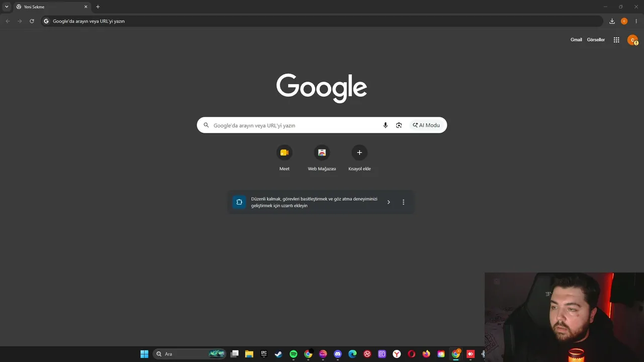The width and height of the screenshot is (644, 362).
Task: Start voice search with the microphone
Action: (385, 125)
